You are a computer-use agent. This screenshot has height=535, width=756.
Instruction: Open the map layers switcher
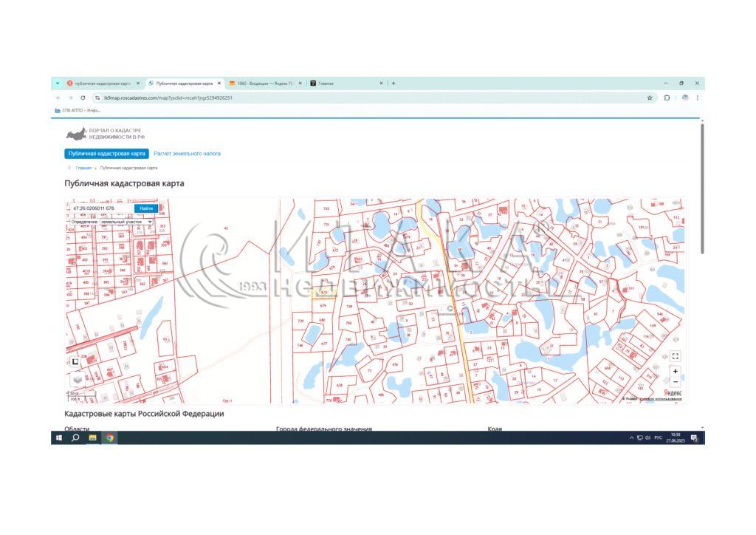pyautogui.click(x=78, y=379)
